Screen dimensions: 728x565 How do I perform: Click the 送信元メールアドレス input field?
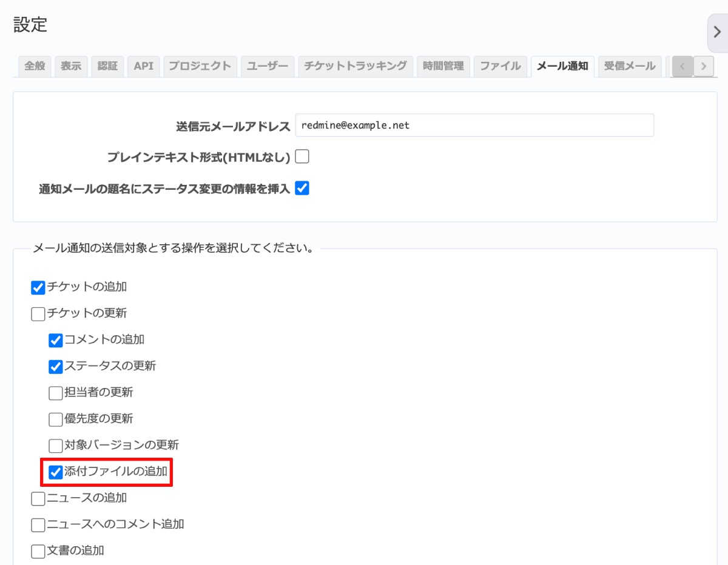coord(474,125)
